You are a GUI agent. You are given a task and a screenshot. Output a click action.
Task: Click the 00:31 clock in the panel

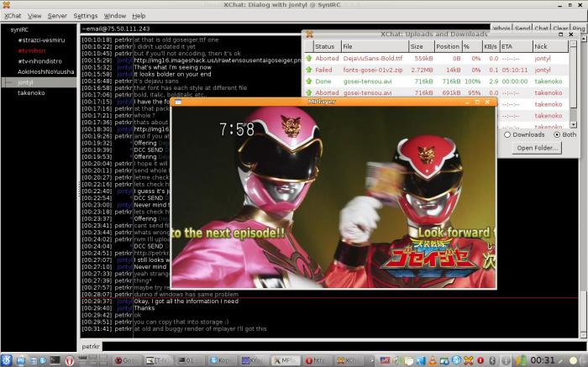tap(543, 360)
